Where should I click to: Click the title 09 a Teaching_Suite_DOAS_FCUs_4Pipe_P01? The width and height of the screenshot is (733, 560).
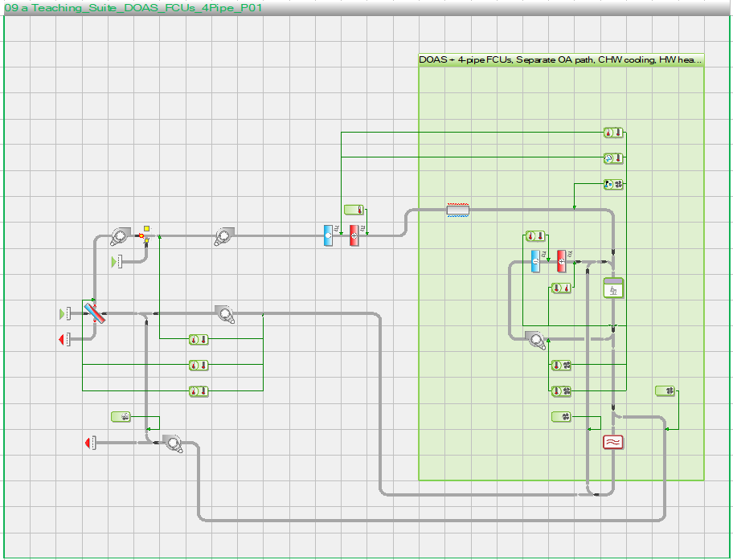tap(133, 8)
